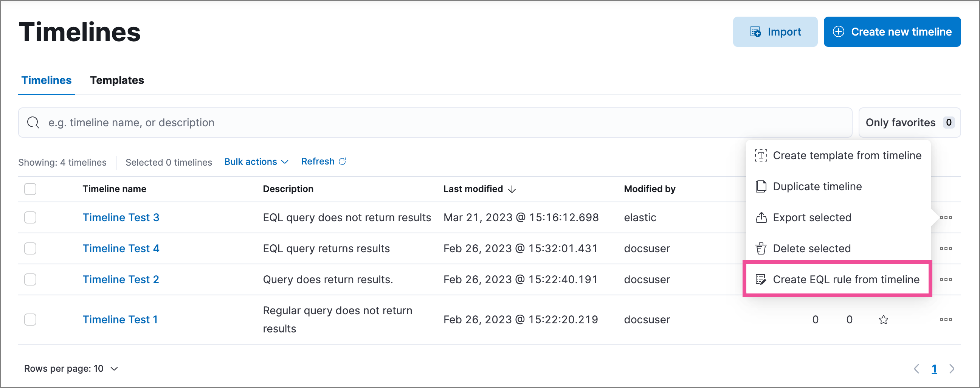This screenshot has height=388, width=980.
Task: Click the Import icon button
Action: click(x=755, y=31)
